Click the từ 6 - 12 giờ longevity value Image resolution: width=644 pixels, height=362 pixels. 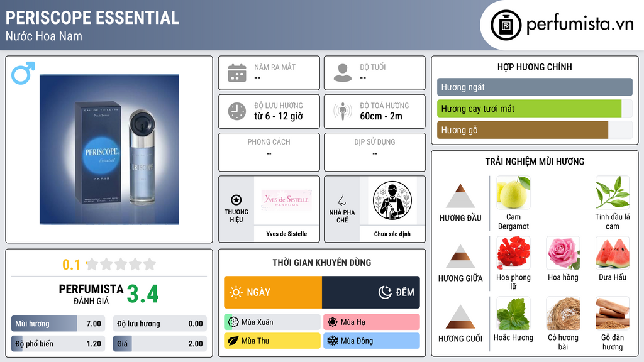(x=279, y=116)
